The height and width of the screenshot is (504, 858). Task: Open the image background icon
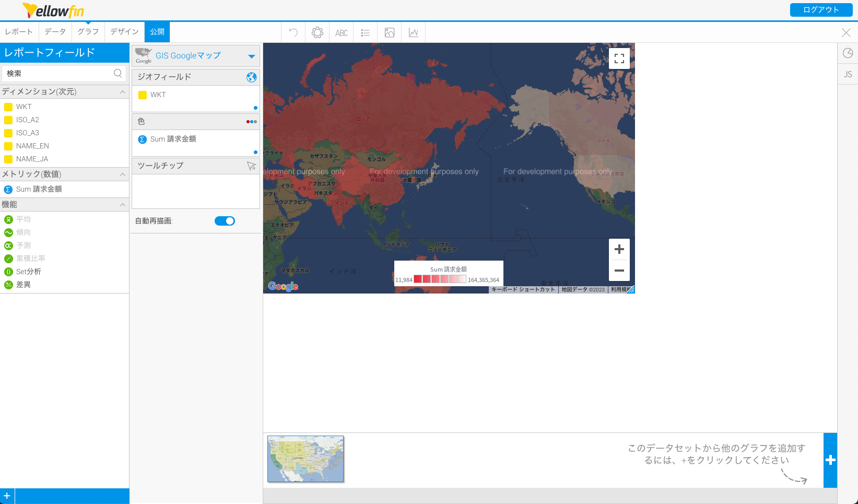[390, 32]
